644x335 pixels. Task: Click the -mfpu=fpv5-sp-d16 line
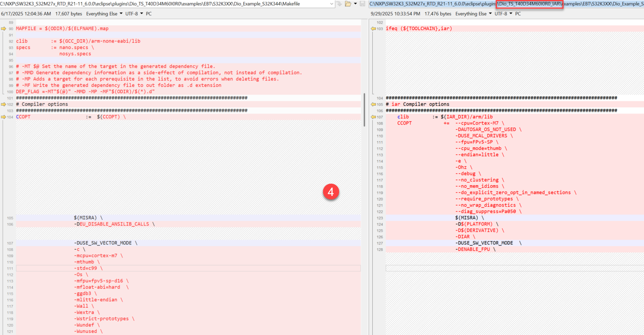pyautogui.click(x=101, y=281)
